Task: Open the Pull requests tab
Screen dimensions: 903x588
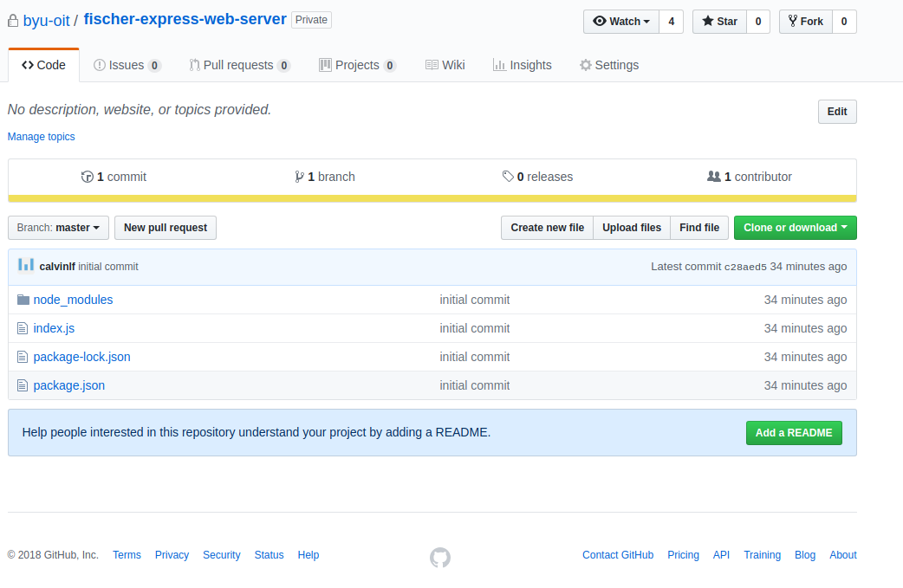Action: point(239,65)
